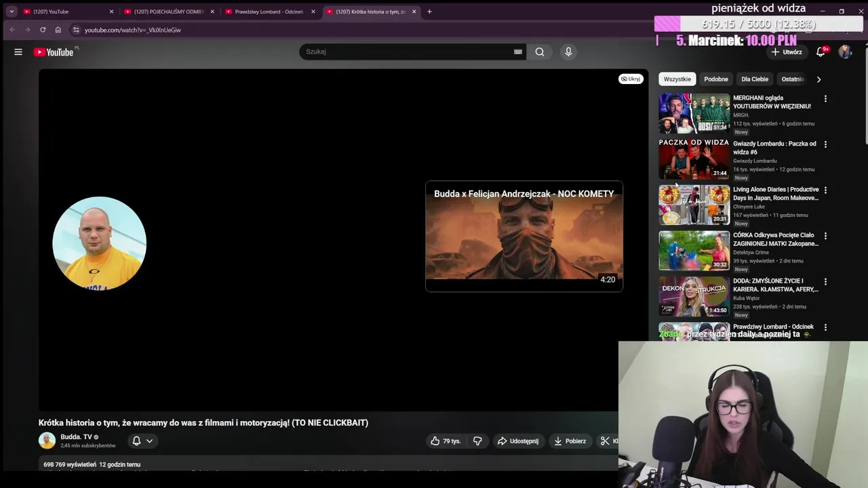Open the YouTube hamburger guide menu
The image size is (868, 488).
18,52
